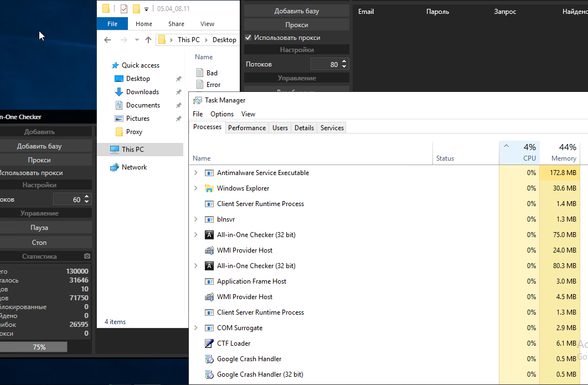The height and width of the screenshot is (385, 588).
Task: Click the Task Manager title bar icon
Action: [197, 100]
